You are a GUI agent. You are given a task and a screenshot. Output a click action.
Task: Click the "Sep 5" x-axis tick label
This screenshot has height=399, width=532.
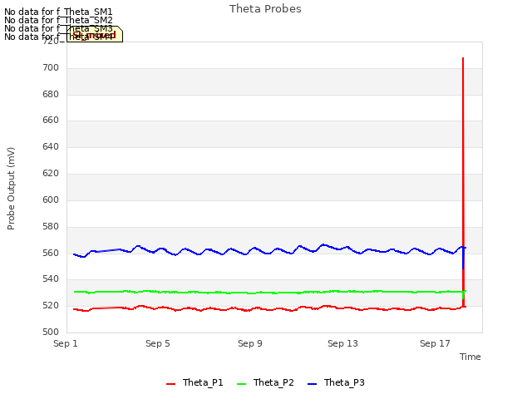pyautogui.click(x=158, y=343)
